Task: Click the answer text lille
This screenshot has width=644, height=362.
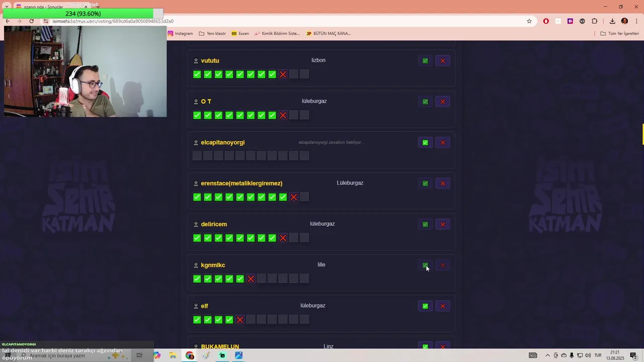Action: tap(321, 265)
